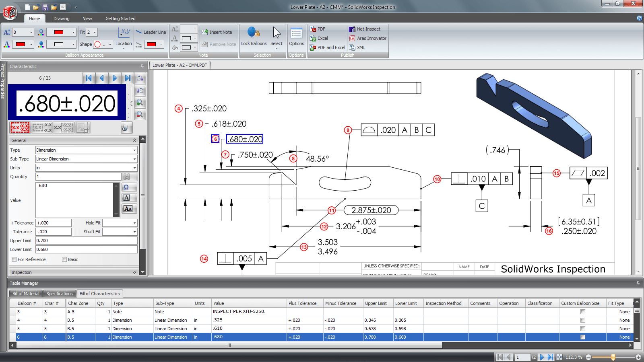This screenshot has height=362, width=644.
Task: Toggle the Basic checkbox
Action: [x=64, y=259]
